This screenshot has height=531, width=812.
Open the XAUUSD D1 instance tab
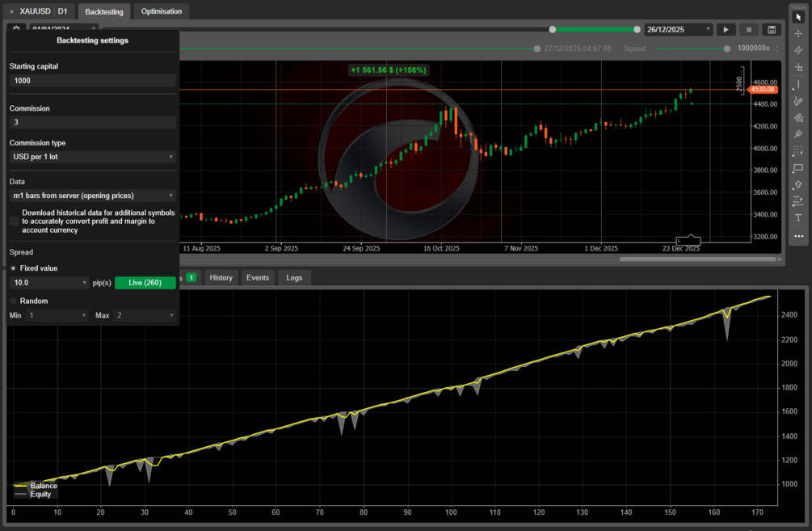click(40, 11)
